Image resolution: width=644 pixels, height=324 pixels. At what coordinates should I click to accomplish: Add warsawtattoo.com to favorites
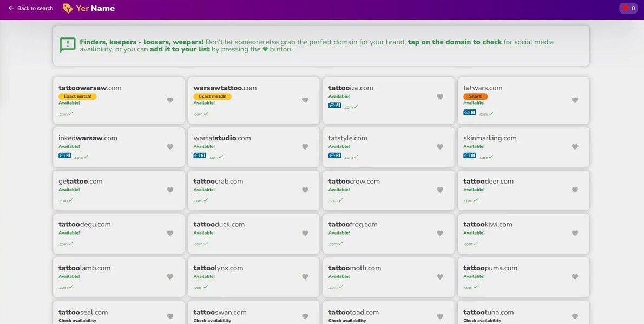click(305, 100)
